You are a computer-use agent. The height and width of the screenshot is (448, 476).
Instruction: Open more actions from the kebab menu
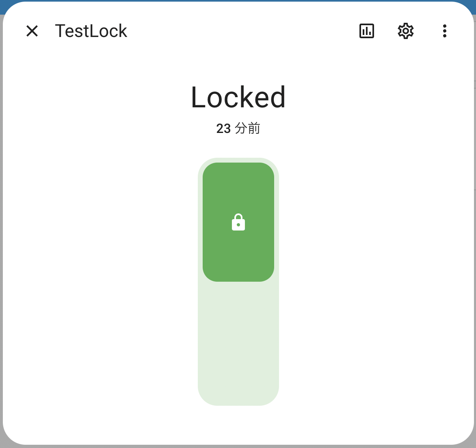pos(444,31)
